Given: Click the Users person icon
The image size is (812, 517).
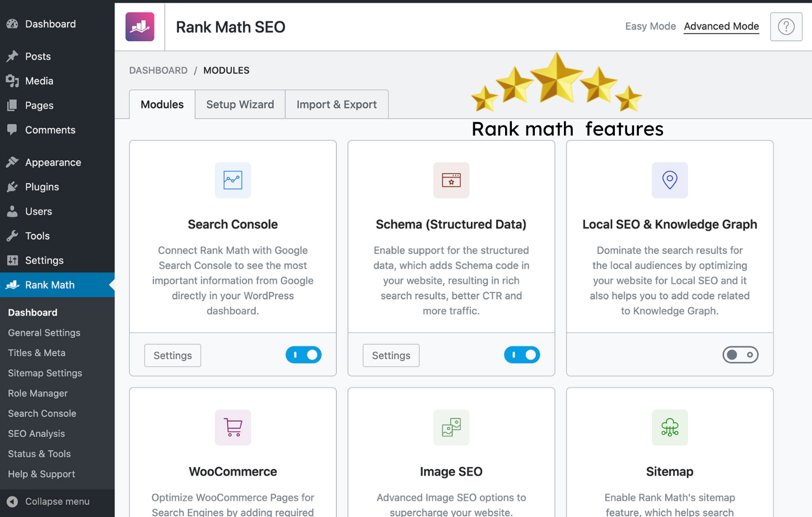Looking at the screenshot, I should pyautogui.click(x=12, y=211).
